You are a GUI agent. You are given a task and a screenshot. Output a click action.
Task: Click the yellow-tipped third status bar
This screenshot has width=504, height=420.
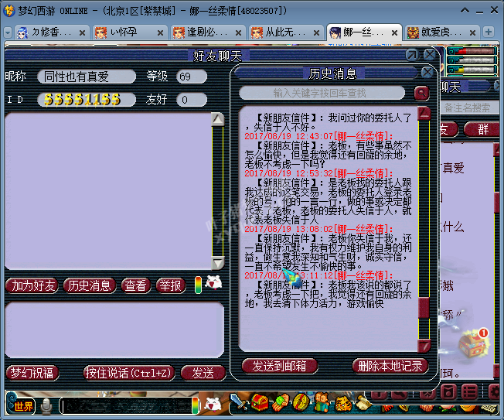472,70
